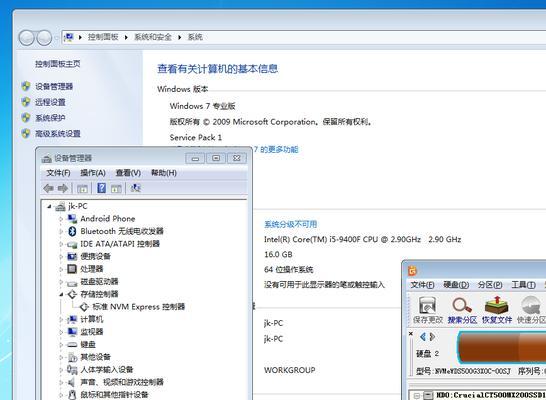
Task: Open 文件(F) menu in Device Manager
Action: tap(58, 173)
